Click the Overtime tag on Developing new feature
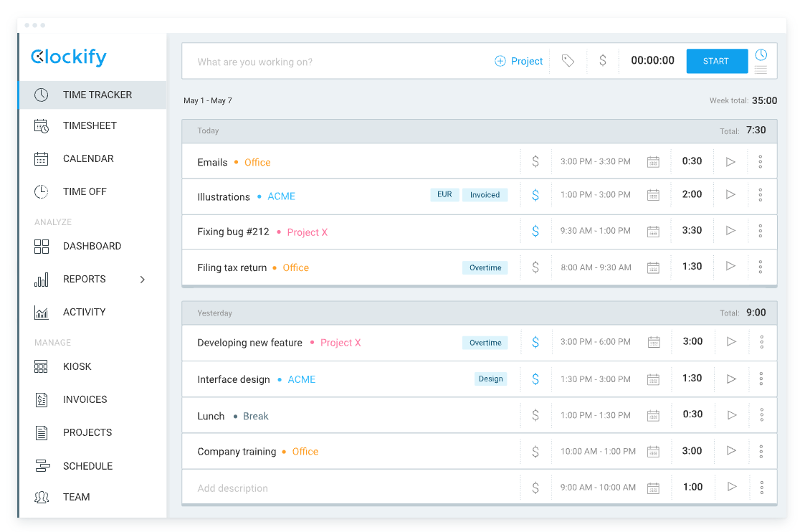 pos(485,343)
